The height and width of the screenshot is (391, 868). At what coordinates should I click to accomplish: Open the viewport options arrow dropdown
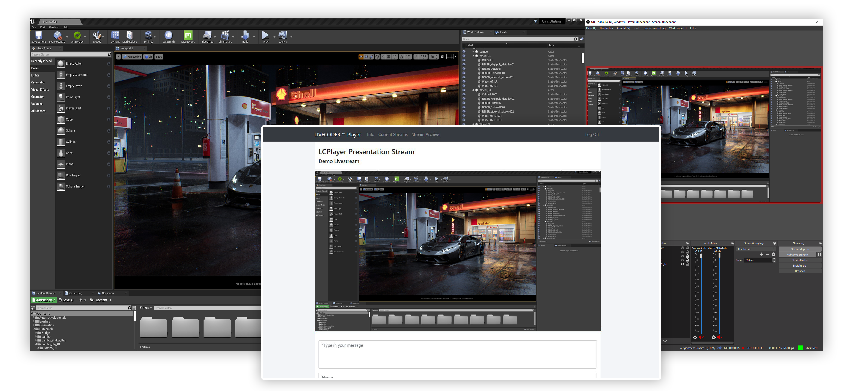(119, 56)
